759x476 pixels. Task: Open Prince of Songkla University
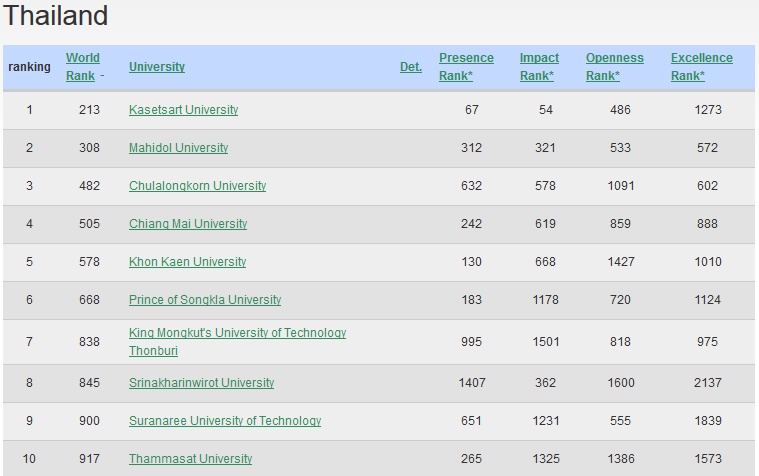(205, 300)
